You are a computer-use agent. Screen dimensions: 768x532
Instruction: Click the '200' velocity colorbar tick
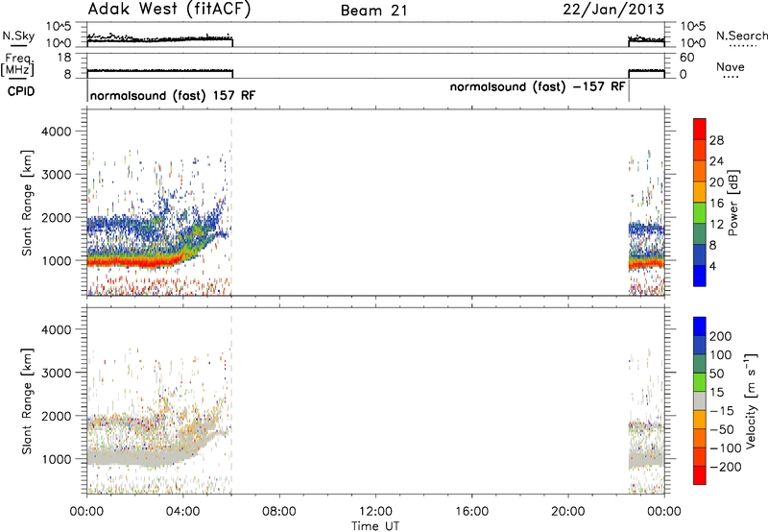click(x=721, y=336)
